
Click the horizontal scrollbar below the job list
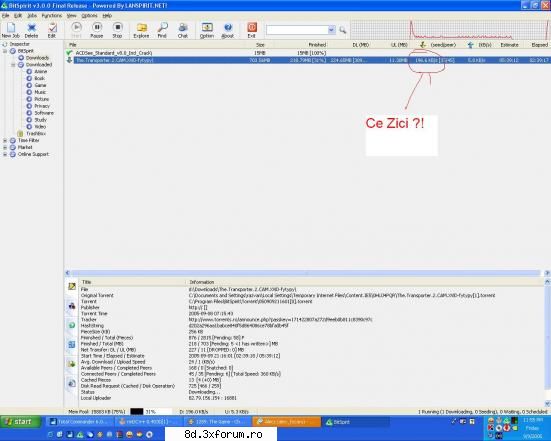(x=306, y=273)
